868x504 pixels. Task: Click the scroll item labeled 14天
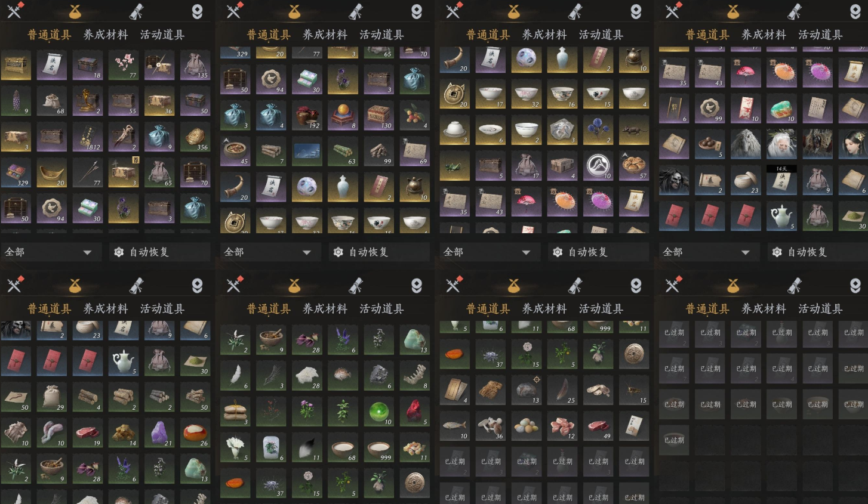pyautogui.click(x=781, y=180)
